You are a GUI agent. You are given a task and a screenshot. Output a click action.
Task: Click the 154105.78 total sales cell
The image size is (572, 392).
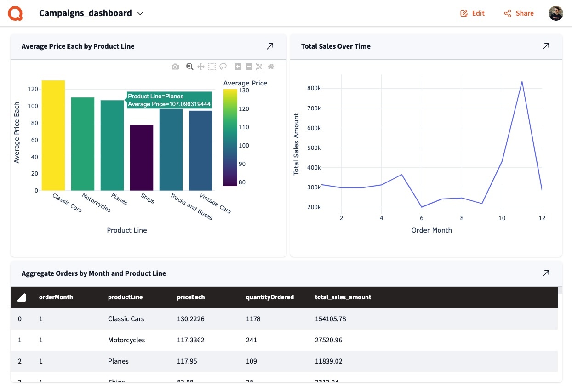click(x=331, y=319)
